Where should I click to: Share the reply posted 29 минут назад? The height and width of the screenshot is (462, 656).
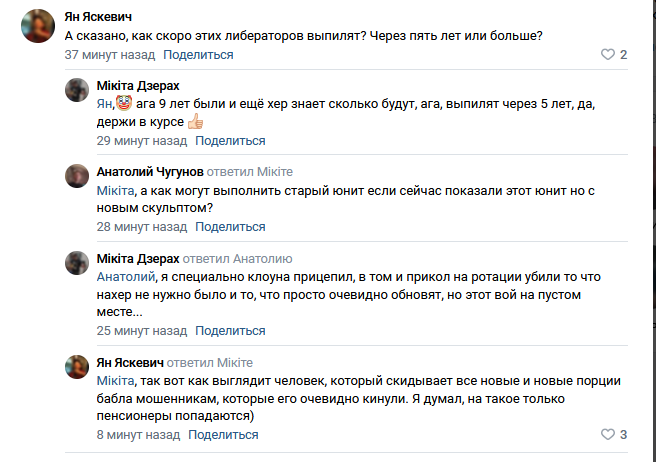pos(231,141)
